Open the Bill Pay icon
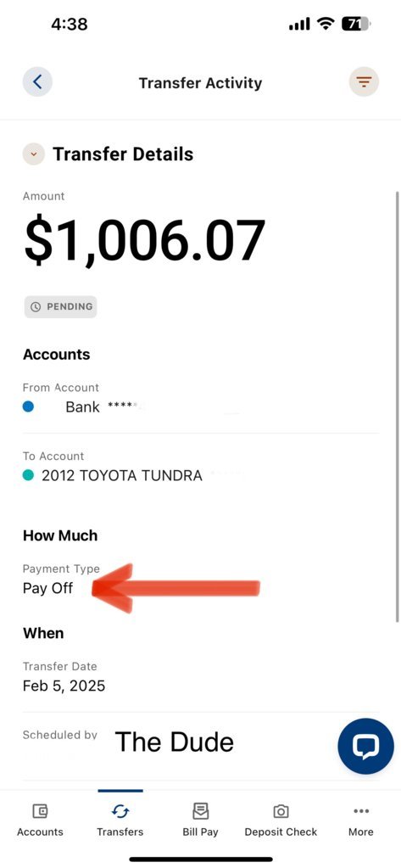Image resolution: width=401 pixels, height=868 pixels. 200,811
